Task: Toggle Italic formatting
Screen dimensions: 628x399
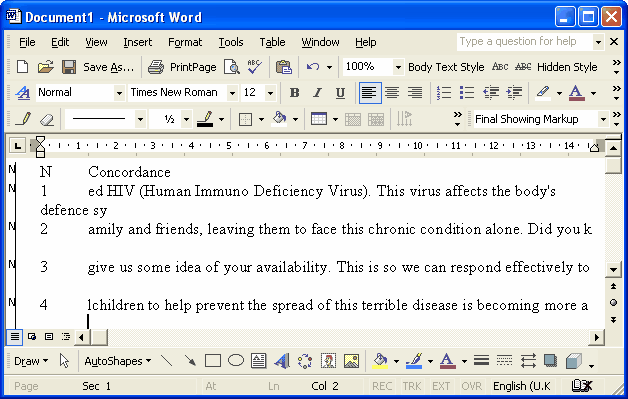Action: (317, 93)
